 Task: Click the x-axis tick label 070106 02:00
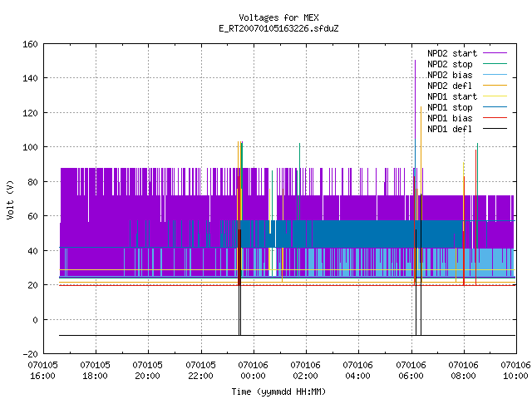305,371
